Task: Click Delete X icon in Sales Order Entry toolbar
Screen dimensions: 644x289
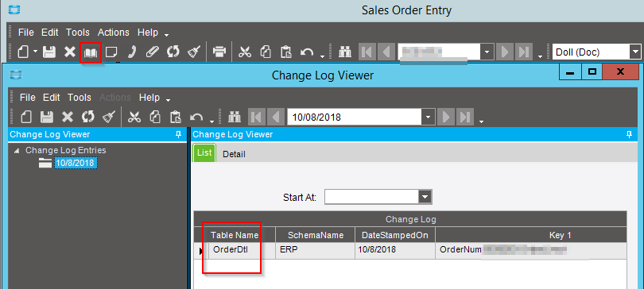Action: point(70,52)
